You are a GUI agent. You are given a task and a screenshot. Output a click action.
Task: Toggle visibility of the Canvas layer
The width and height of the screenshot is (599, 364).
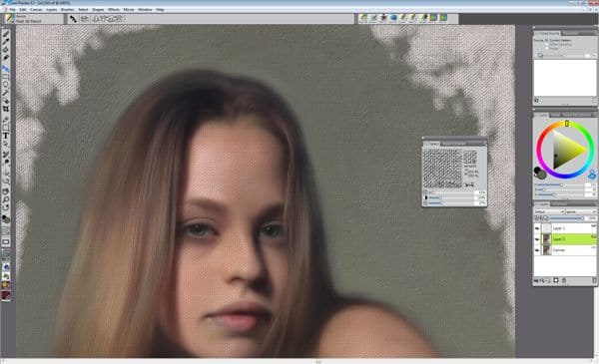pyautogui.click(x=537, y=250)
